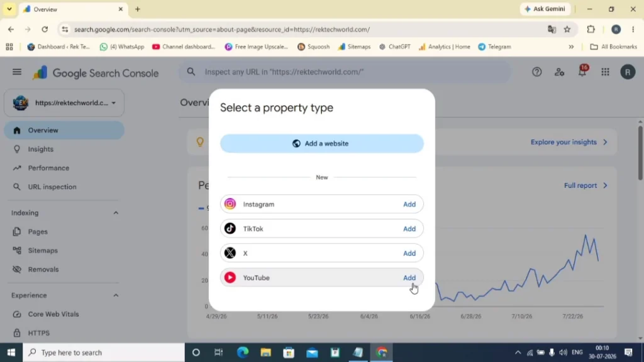Open the Full report link
This screenshot has width=644, height=362.
point(586,186)
